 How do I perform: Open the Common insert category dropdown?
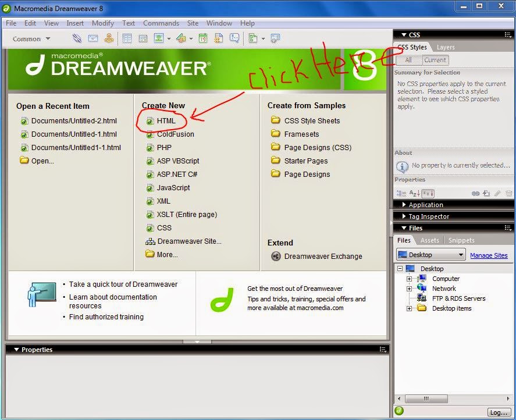coord(31,39)
